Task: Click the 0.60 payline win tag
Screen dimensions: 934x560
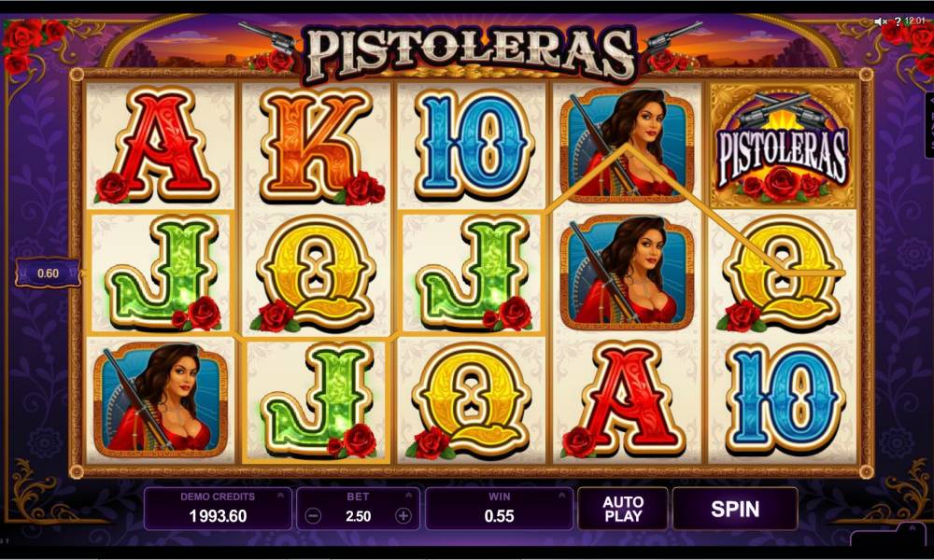Action: click(48, 273)
